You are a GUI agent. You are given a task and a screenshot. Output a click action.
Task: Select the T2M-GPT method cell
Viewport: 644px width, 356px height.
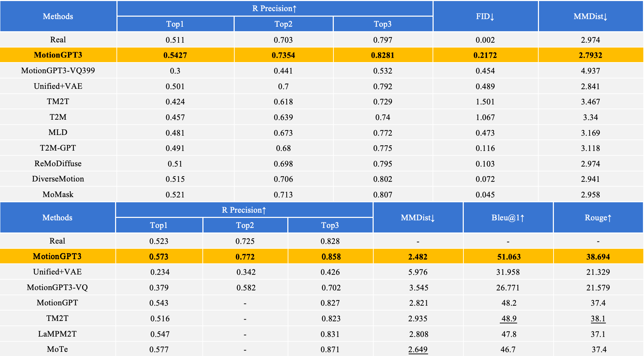(x=58, y=148)
